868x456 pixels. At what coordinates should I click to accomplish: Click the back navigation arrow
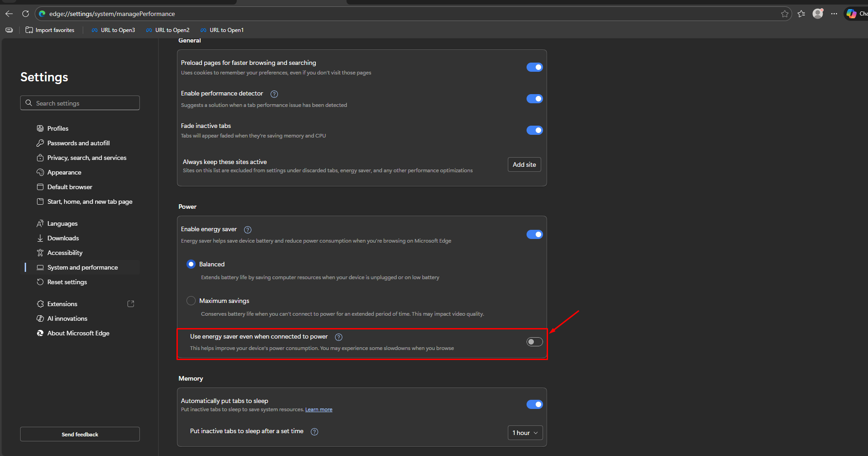coord(9,14)
